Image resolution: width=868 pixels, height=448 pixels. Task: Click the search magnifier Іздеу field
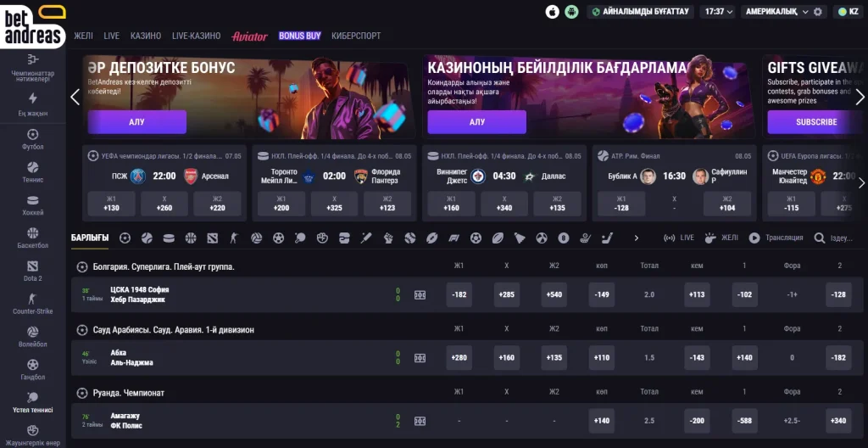(833, 238)
